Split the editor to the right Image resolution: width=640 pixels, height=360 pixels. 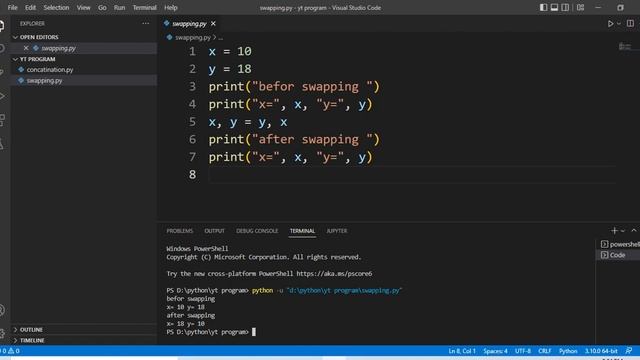(x=630, y=24)
